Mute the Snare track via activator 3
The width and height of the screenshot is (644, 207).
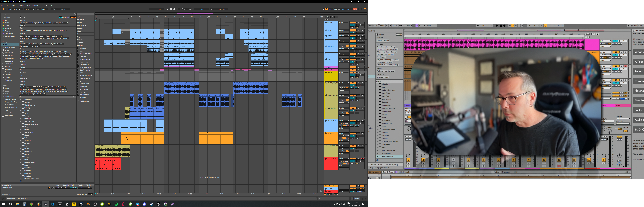353,36
